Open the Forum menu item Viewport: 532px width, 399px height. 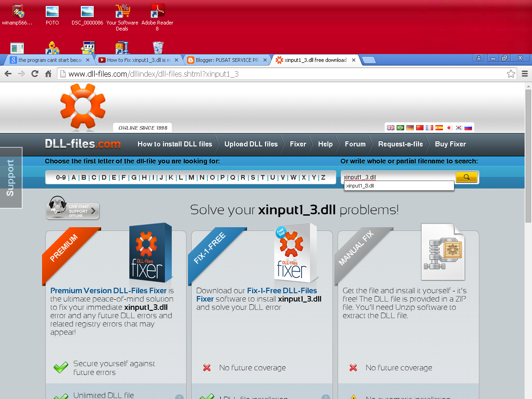[355, 144]
